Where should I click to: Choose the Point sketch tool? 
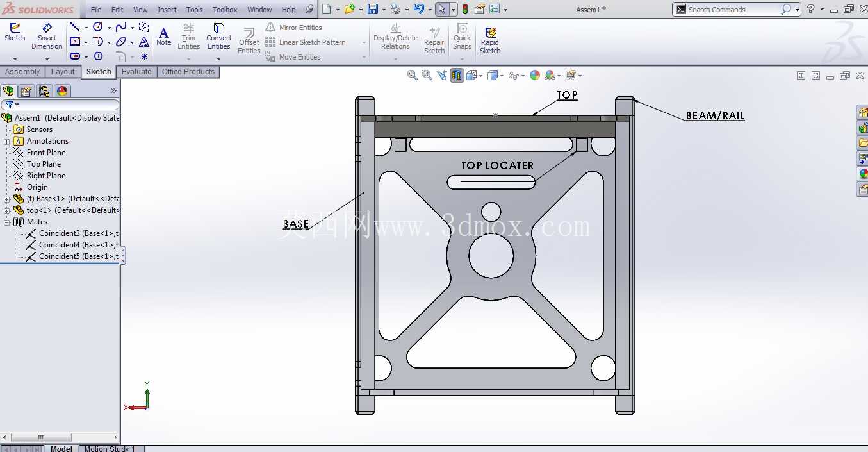click(144, 56)
